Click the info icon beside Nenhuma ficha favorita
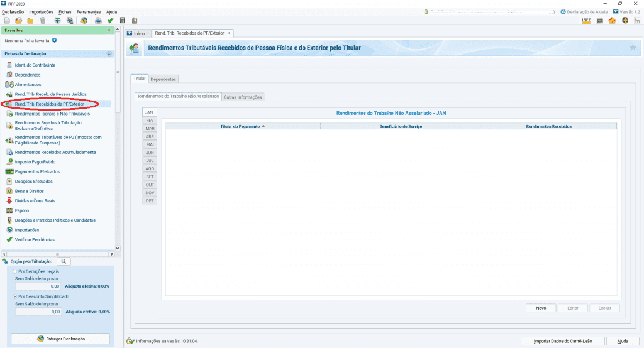The height and width of the screenshot is (348, 644). [x=54, y=41]
